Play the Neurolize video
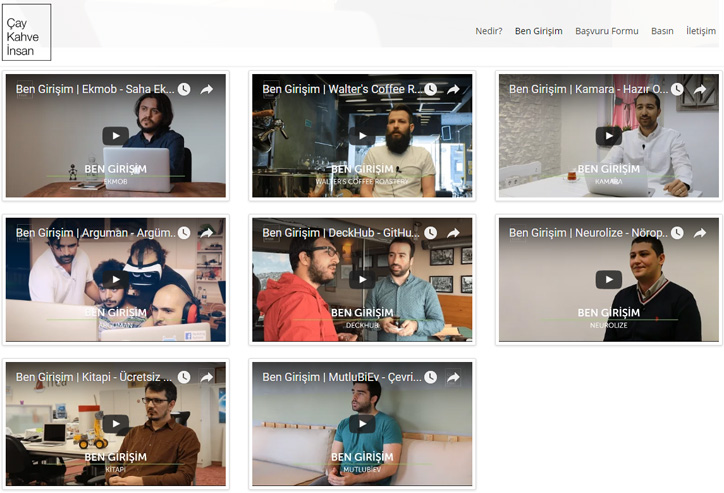The image size is (724, 493). click(609, 279)
